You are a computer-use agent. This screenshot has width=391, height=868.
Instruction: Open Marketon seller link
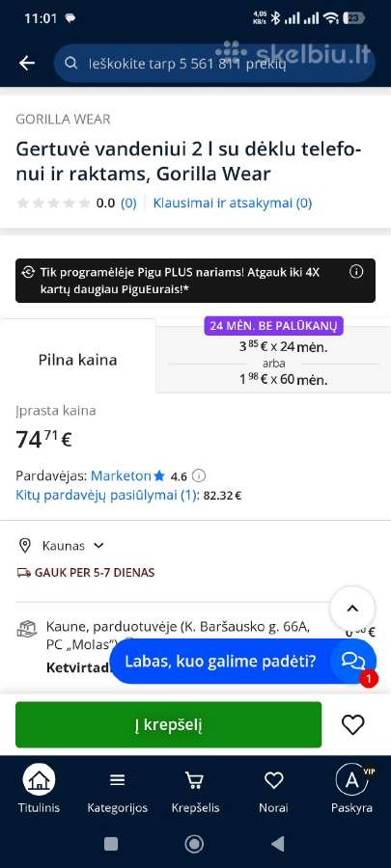click(x=121, y=475)
